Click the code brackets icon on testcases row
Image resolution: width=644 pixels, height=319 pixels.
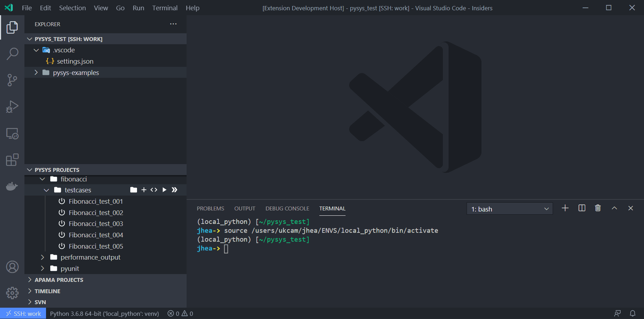pyautogui.click(x=154, y=190)
